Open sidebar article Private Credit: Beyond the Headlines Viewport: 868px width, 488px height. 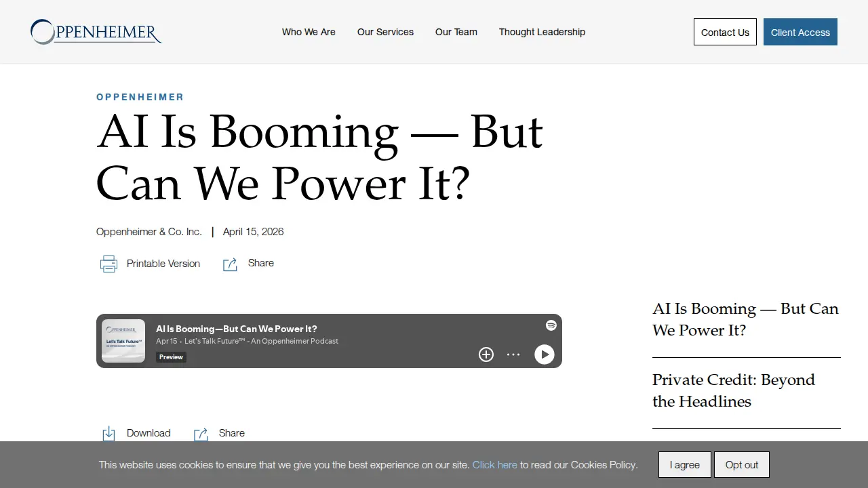734,390
